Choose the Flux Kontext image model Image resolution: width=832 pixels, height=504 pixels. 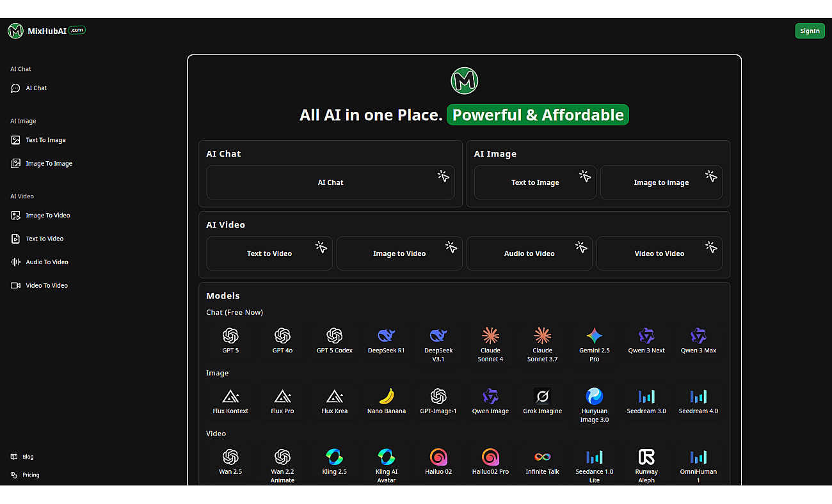230,397
